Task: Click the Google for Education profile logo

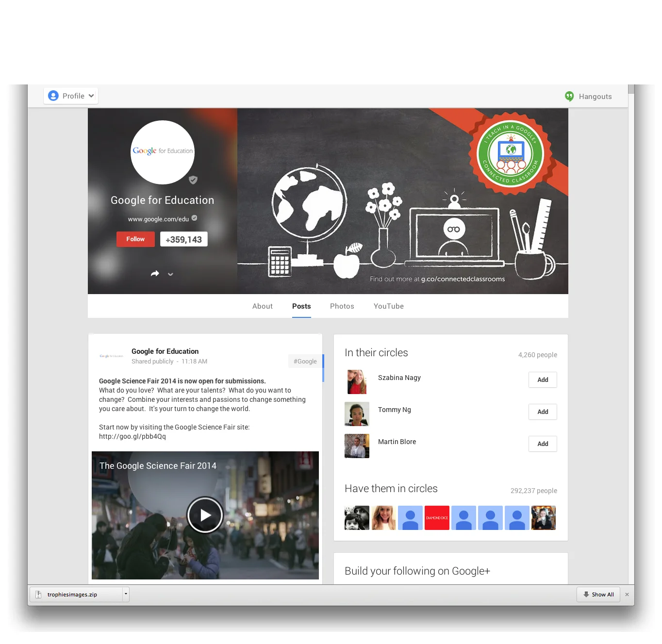Action: coord(163,152)
